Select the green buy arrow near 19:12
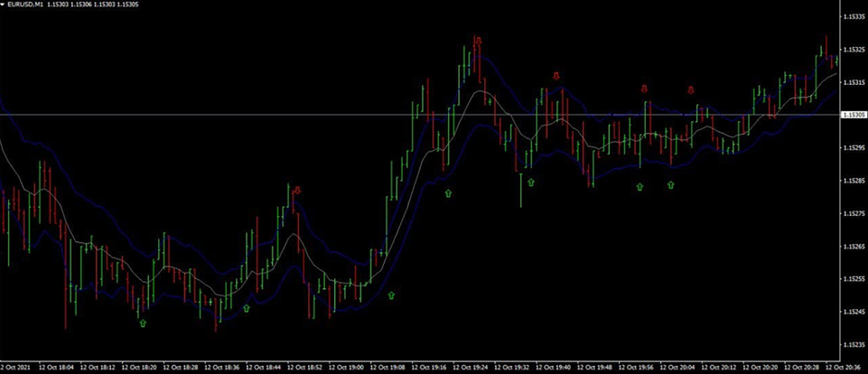Screen dimensions: 868x374 click(391, 295)
